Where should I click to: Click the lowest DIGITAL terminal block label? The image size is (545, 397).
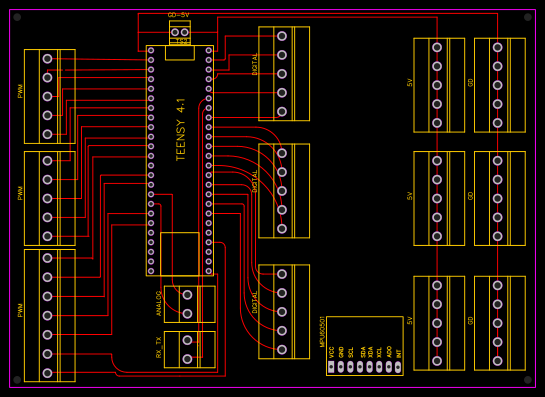(x=255, y=302)
